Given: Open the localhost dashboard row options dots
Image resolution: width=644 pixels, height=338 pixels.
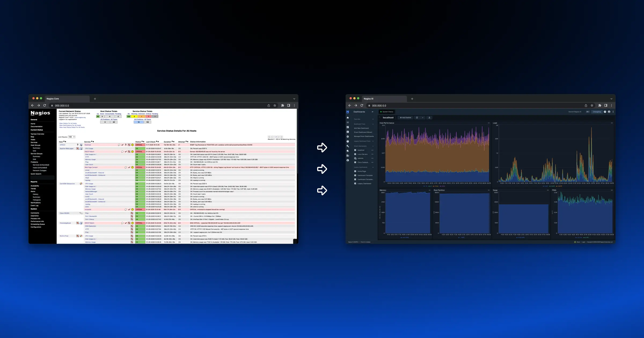Looking at the screenshot, I should tap(372, 150).
